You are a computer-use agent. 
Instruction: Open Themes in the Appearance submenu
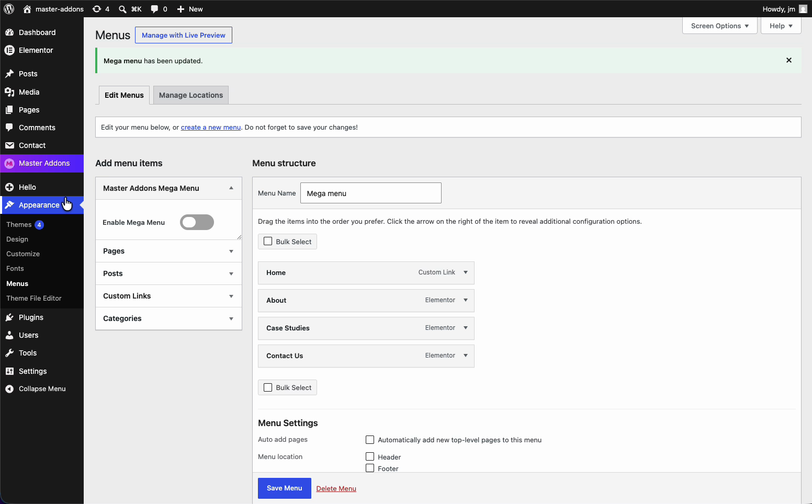[19, 224]
